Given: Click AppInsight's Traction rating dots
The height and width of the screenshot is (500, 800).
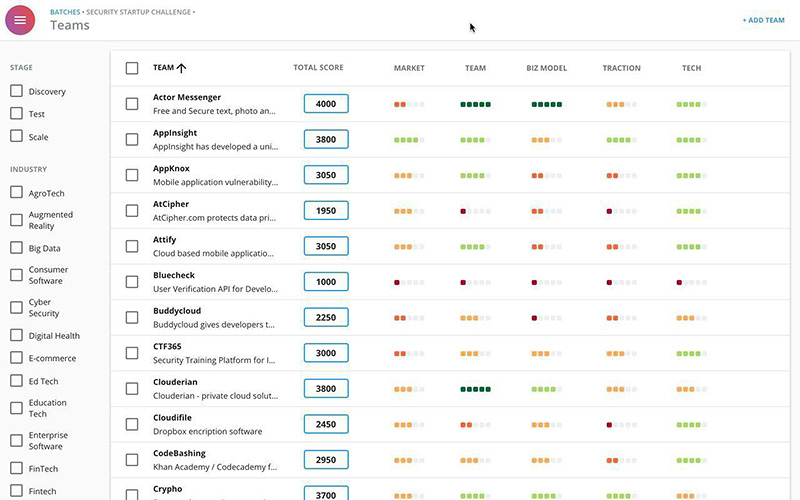Looking at the screenshot, I should (621, 140).
